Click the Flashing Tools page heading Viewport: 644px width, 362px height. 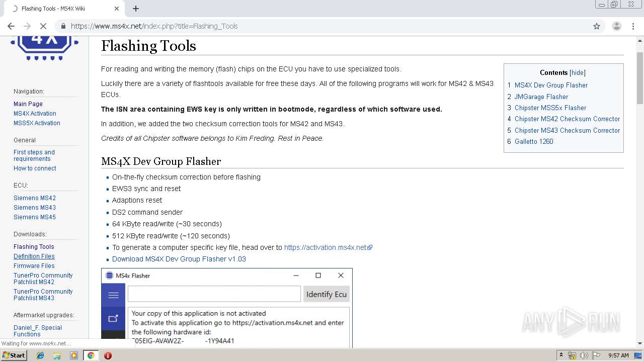point(148,46)
